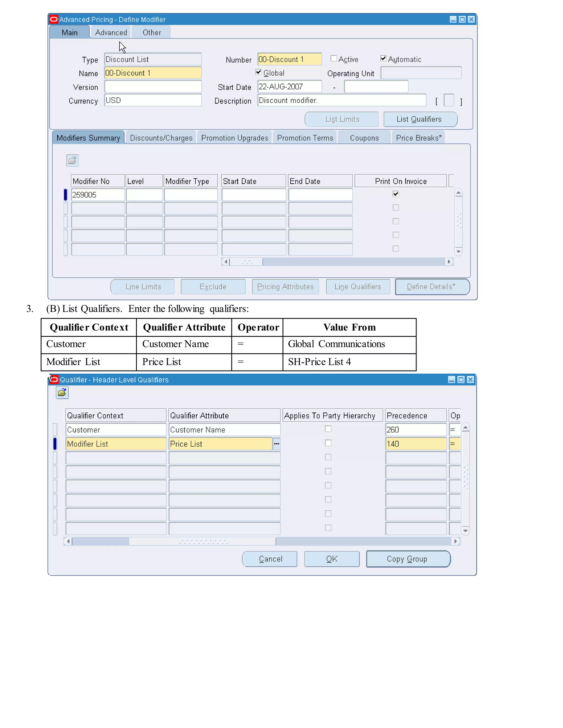This screenshot has width=563, height=728.
Task: Click right arrow of Qualifier horizontal scrollbar
Action: 456,541
